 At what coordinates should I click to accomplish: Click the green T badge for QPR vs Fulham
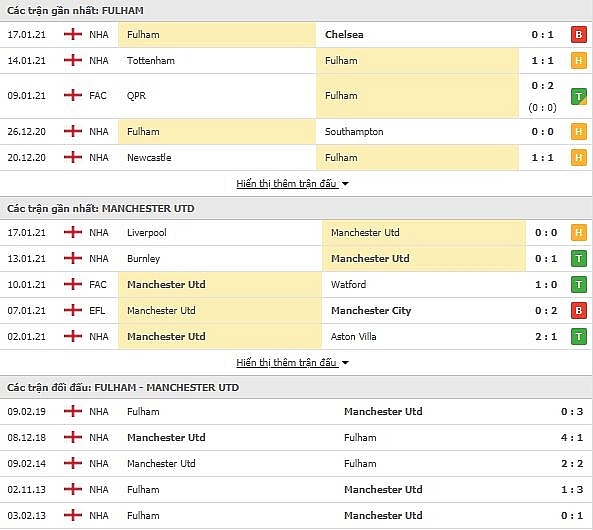point(579,96)
